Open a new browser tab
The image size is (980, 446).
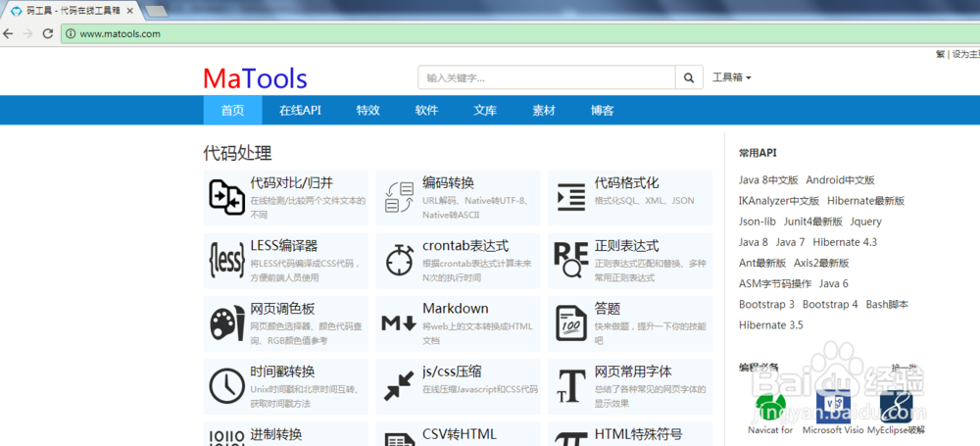pyautogui.click(x=156, y=11)
